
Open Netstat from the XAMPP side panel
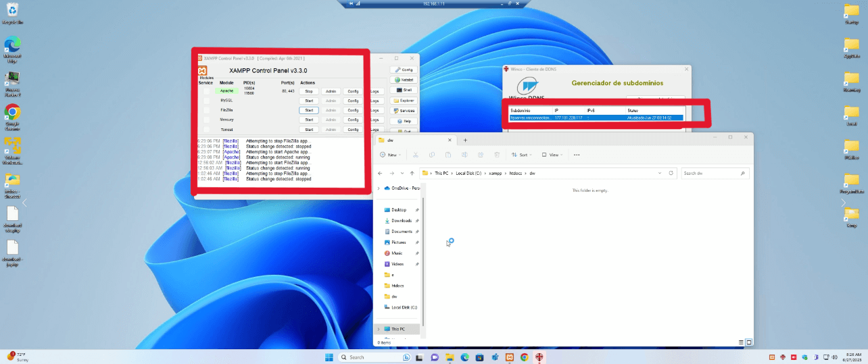point(404,80)
